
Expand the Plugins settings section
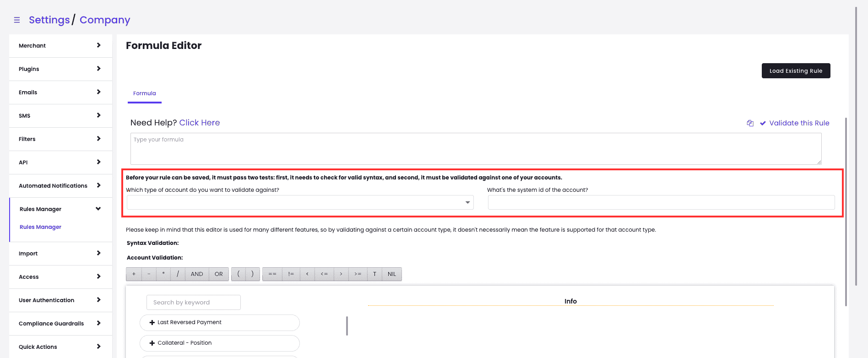(60, 69)
